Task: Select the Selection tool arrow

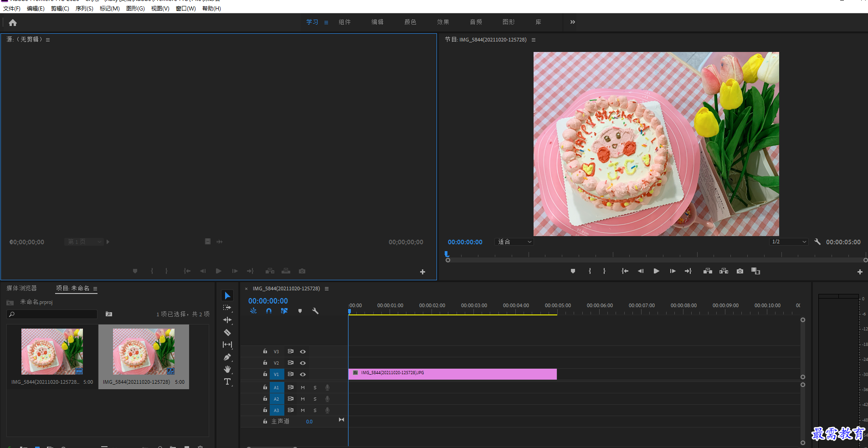Action: pyautogui.click(x=227, y=296)
